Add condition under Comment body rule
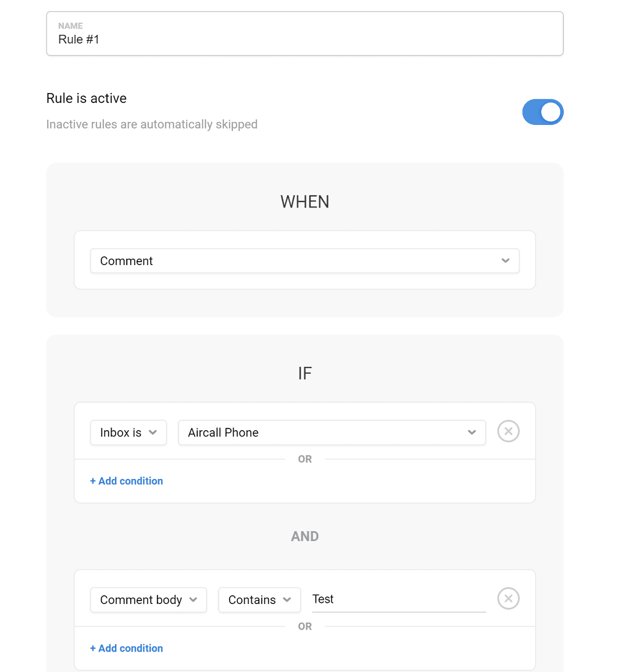 pyautogui.click(x=126, y=648)
